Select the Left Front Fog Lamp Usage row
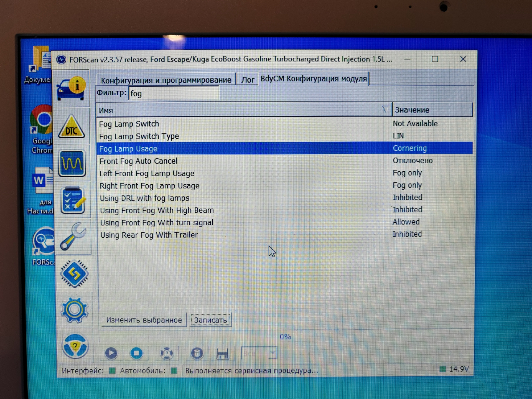Screen dimensions: 532x399 pyautogui.click(x=284, y=173)
